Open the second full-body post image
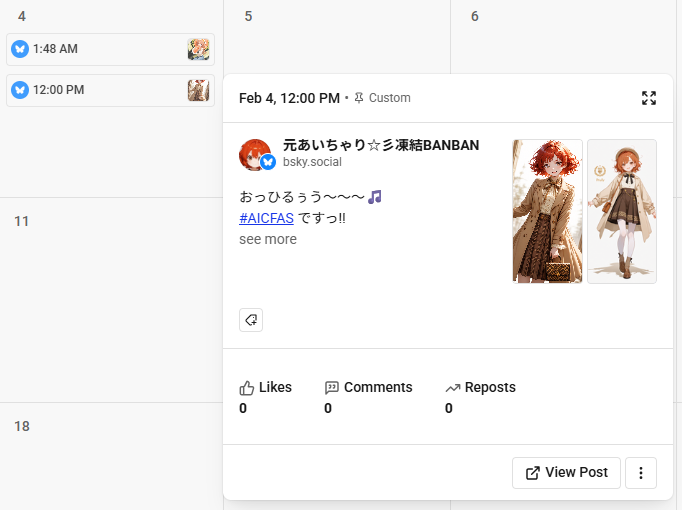The image size is (682, 510). coord(622,211)
